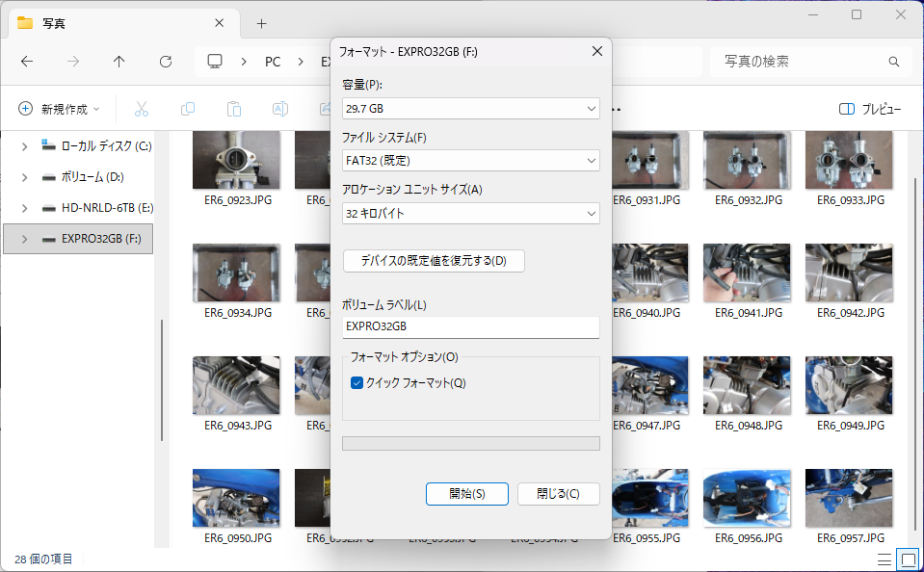Image resolution: width=924 pixels, height=572 pixels.
Task: Switch to large icons view in status bar
Action: [907, 559]
